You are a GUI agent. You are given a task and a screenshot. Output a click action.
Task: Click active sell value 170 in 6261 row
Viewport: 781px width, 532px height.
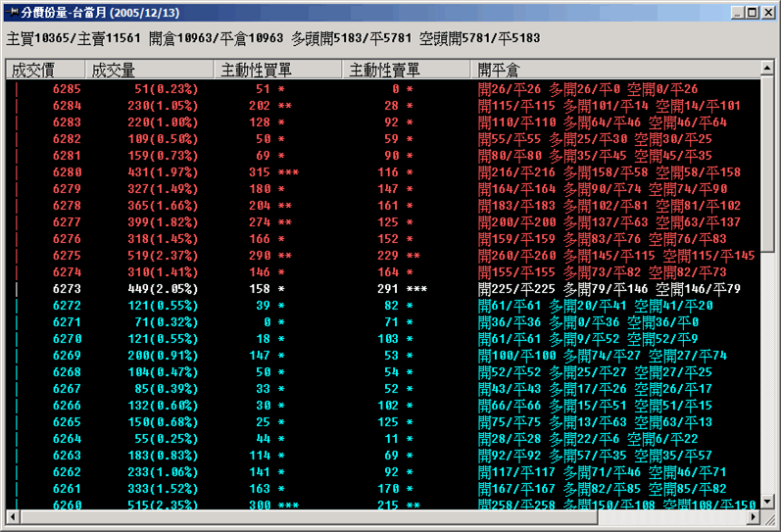point(388,489)
